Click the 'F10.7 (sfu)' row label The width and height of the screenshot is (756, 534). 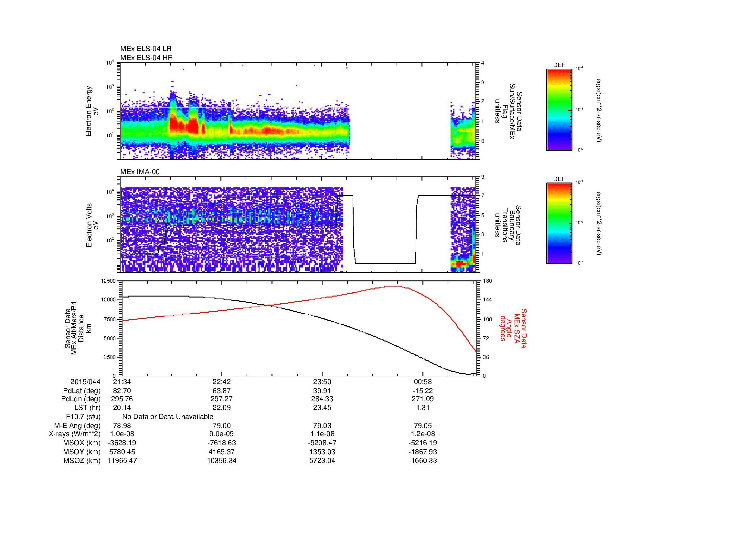[x=83, y=417]
